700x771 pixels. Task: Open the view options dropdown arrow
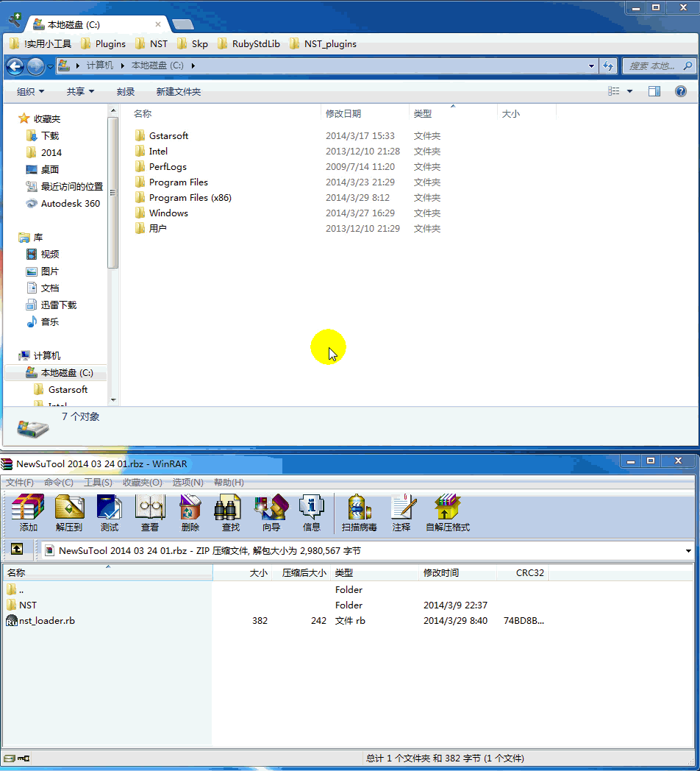[x=629, y=91]
